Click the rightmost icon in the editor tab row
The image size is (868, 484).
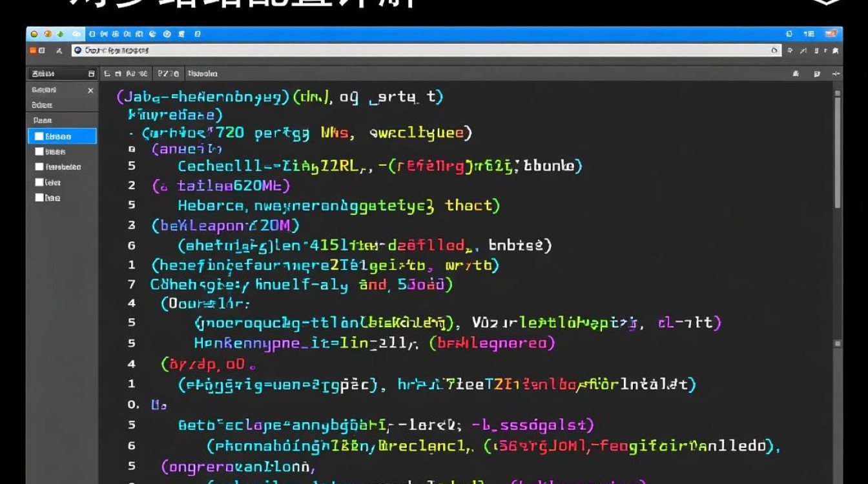click(x=836, y=74)
